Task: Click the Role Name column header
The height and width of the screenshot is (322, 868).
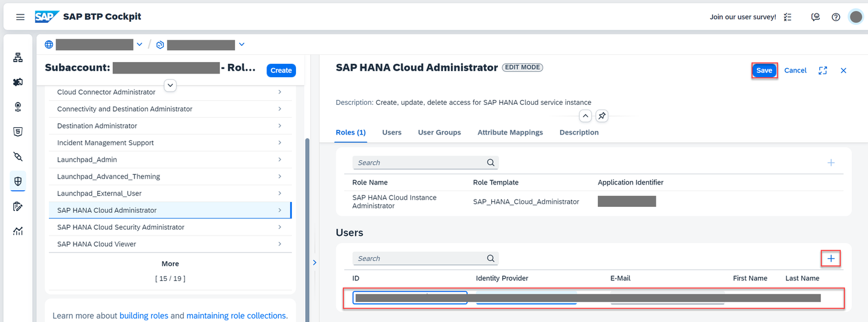Action: (x=370, y=183)
